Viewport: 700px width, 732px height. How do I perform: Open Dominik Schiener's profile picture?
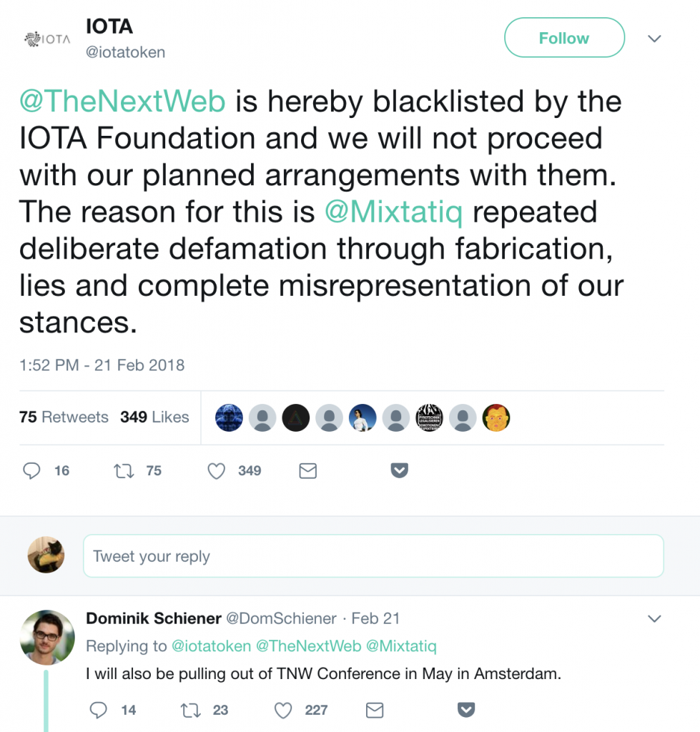[47, 637]
